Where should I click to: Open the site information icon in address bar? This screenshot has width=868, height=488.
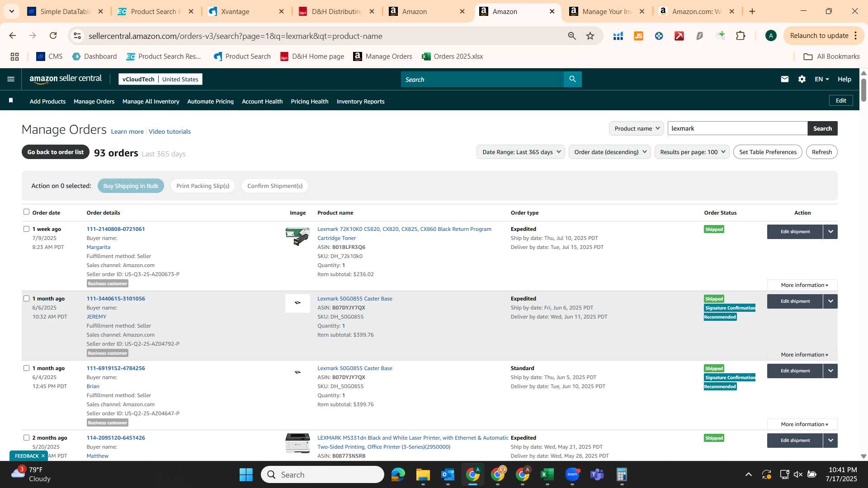click(x=77, y=36)
